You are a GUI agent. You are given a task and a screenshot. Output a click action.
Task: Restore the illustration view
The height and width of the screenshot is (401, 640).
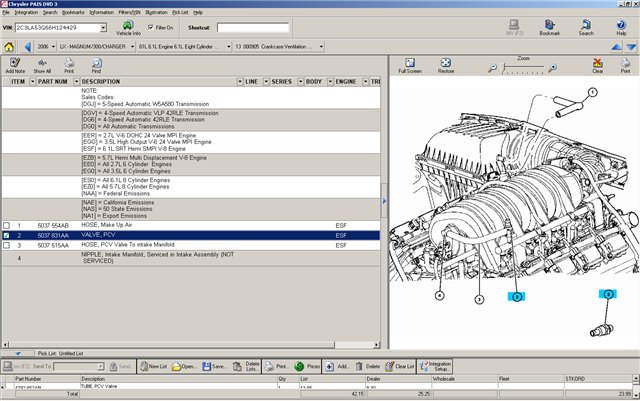pos(446,65)
